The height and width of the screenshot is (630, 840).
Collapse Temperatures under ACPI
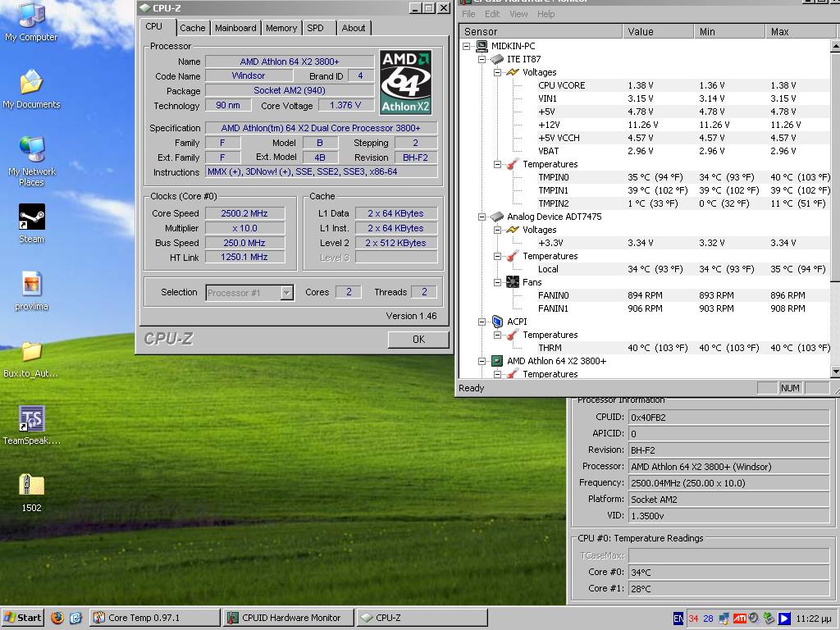click(497, 335)
